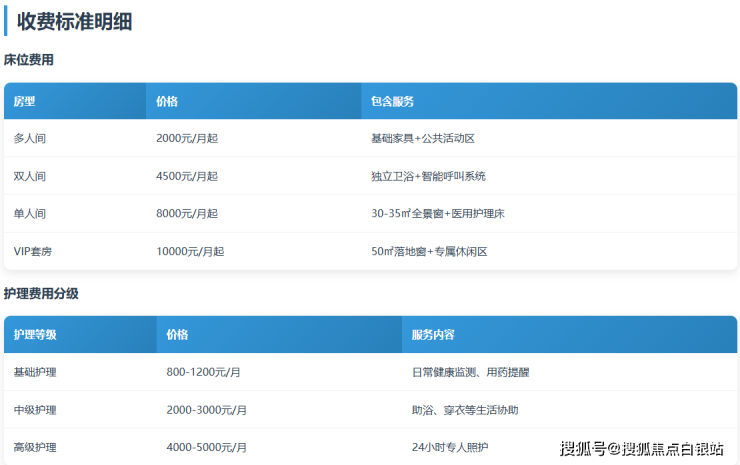This screenshot has width=740, height=465.
Task: Select the VIP套房 row label
Action: pos(33,252)
